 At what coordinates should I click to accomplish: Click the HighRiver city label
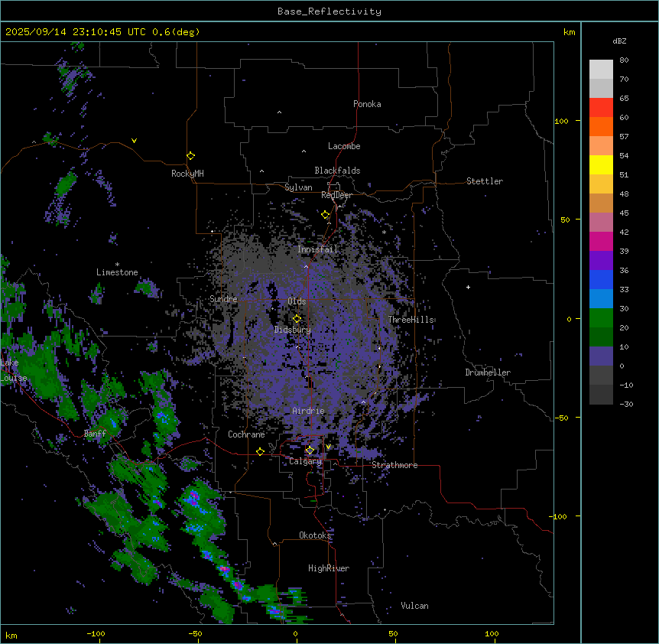329,568
